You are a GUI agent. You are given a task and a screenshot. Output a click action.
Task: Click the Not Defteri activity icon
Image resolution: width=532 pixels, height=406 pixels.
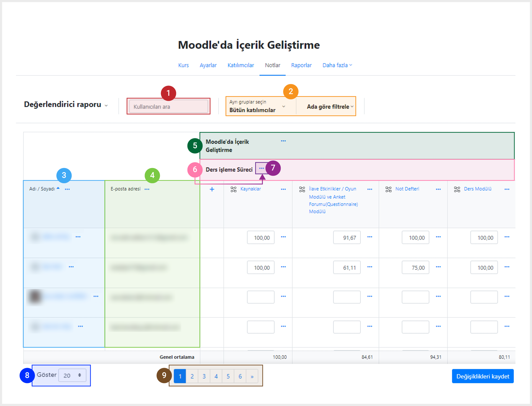388,189
